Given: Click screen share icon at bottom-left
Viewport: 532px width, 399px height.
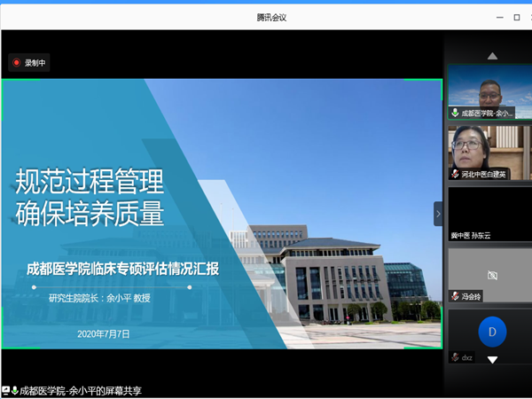Looking at the screenshot, I should tap(5, 390).
